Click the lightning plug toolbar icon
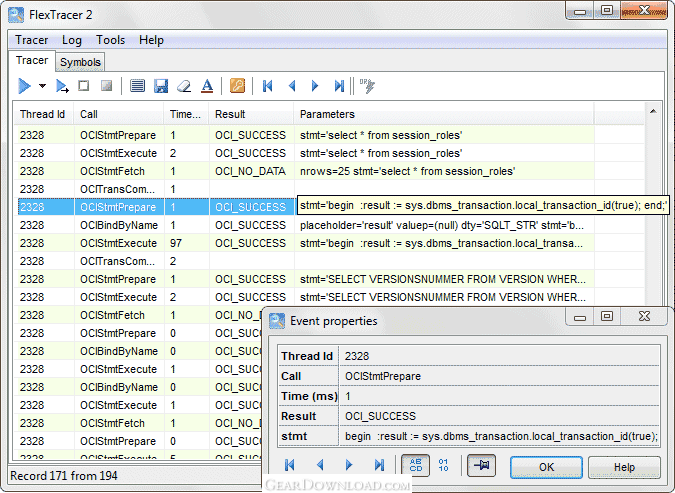The image size is (675, 493). pos(367,86)
